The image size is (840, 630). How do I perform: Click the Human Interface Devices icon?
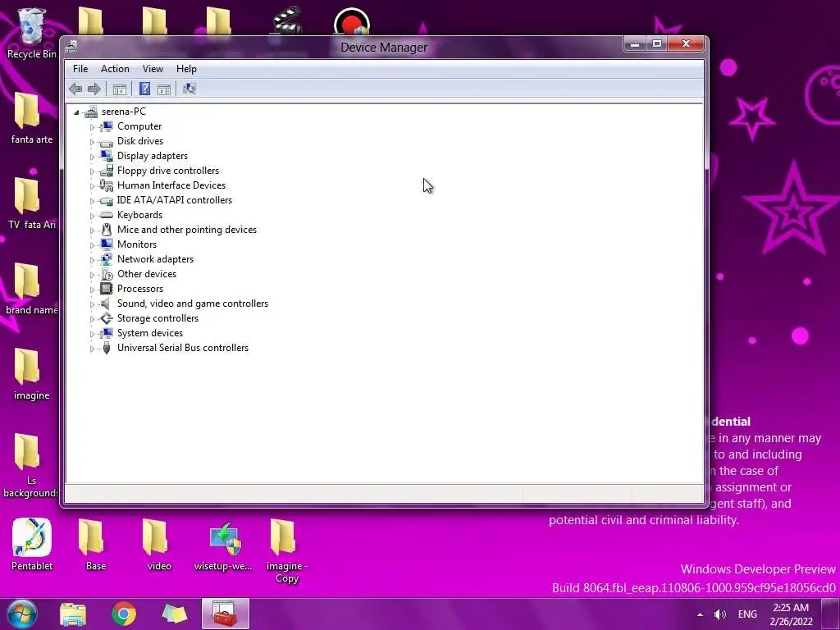pos(107,185)
